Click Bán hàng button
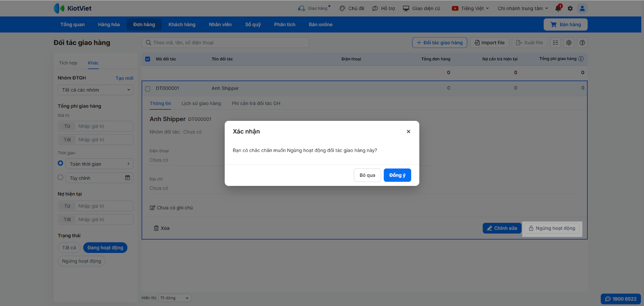644x306 pixels. pyautogui.click(x=566, y=25)
